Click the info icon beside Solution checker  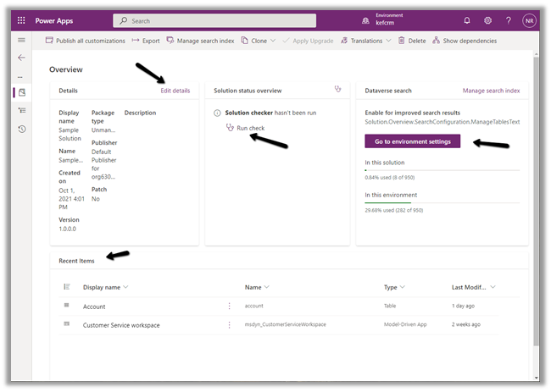(x=217, y=113)
